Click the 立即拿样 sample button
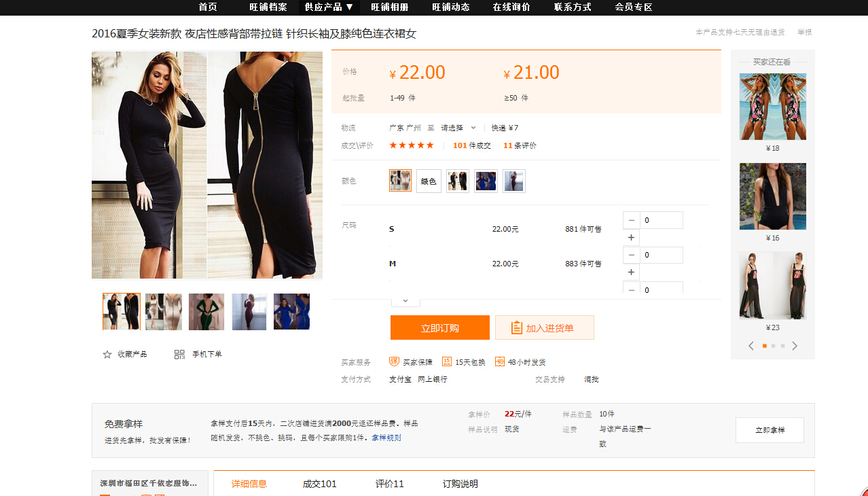Viewport: 868px width, 496px height. (770, 430)
